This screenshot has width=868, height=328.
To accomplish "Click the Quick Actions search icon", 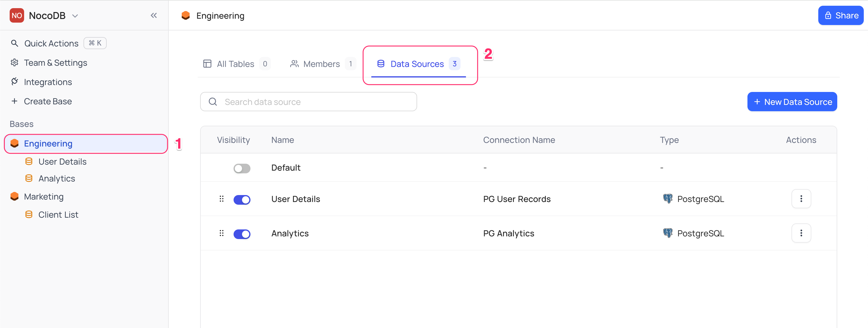I will pos(14,43).
